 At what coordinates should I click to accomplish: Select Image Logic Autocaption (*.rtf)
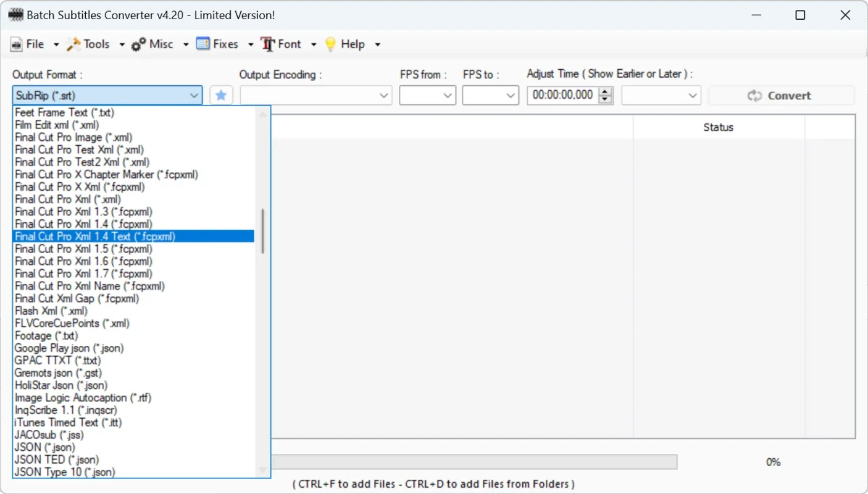(134, 398)
